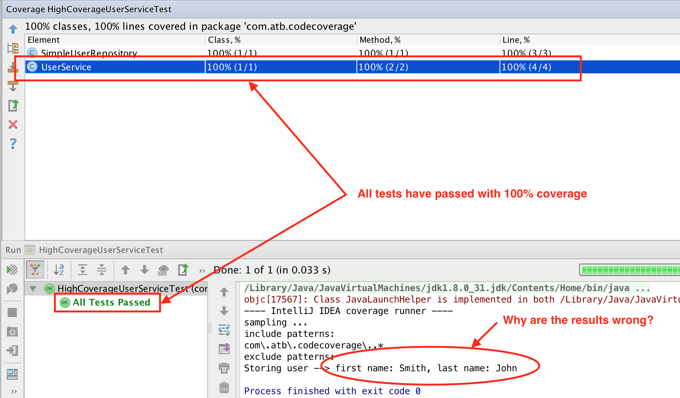Select UserService coverage row
Viewport: 680px width, 398px height.
point(352,67)
